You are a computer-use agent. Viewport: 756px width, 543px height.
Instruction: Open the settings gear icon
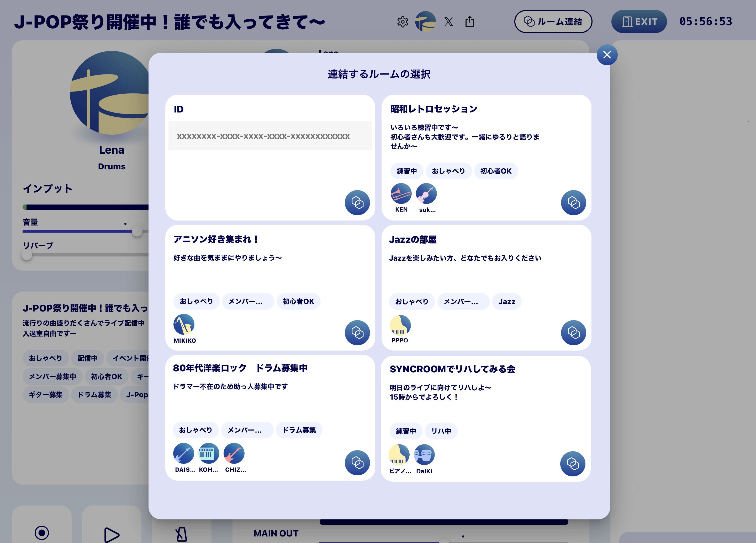point(403,21)
